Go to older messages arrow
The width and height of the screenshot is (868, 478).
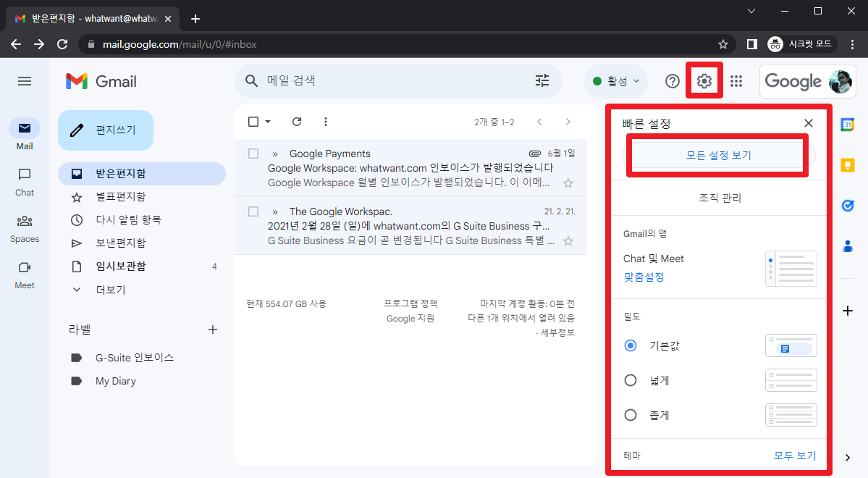568,122
